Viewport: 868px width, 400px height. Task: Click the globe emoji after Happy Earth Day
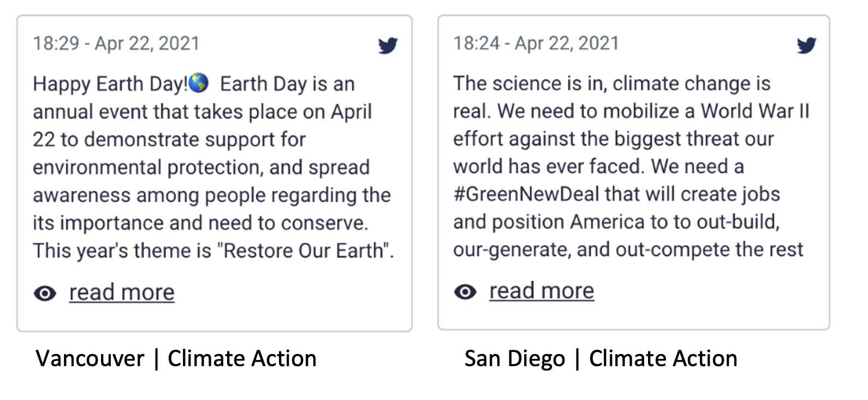(x=198, y=83)
